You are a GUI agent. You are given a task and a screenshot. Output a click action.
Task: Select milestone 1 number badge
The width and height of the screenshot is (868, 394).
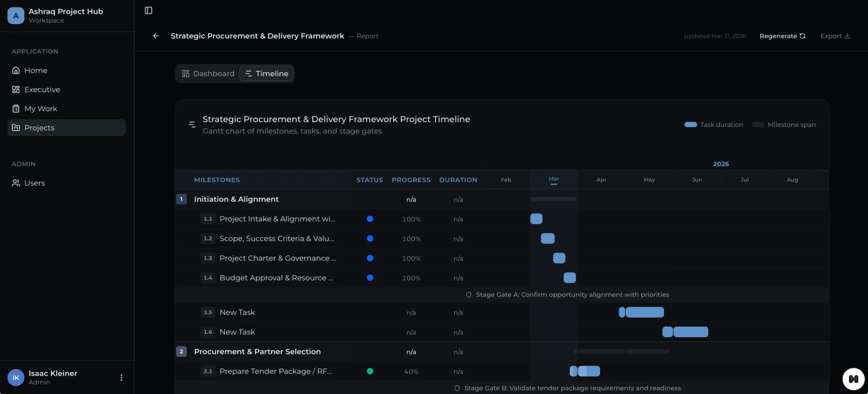pos(181,199)
